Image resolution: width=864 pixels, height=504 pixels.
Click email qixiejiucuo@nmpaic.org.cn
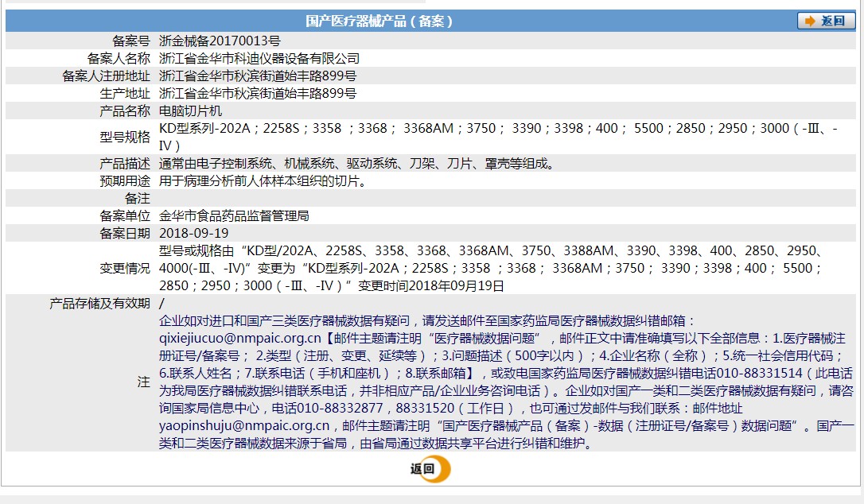pos(239,338)
